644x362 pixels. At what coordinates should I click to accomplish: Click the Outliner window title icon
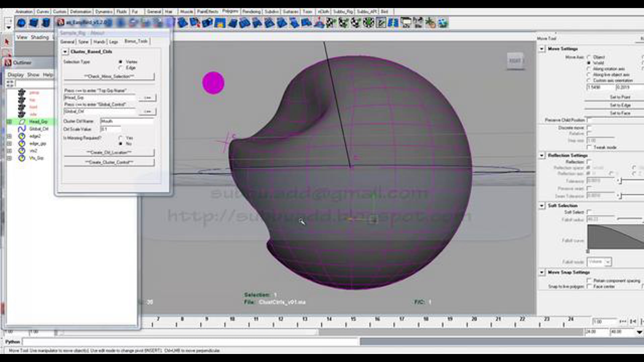click(8, 63)
